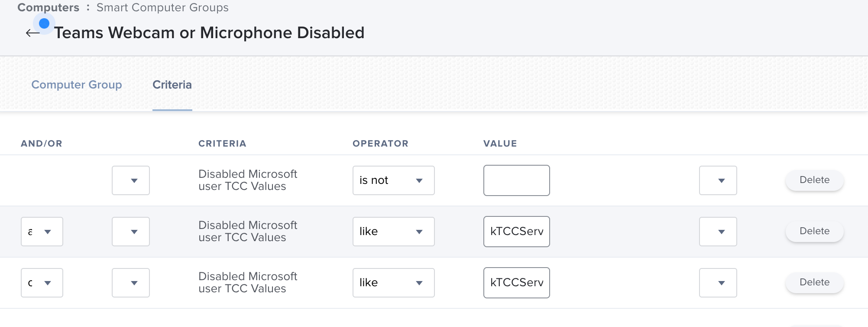Switch to the Computer Group tab

[77, 85]
